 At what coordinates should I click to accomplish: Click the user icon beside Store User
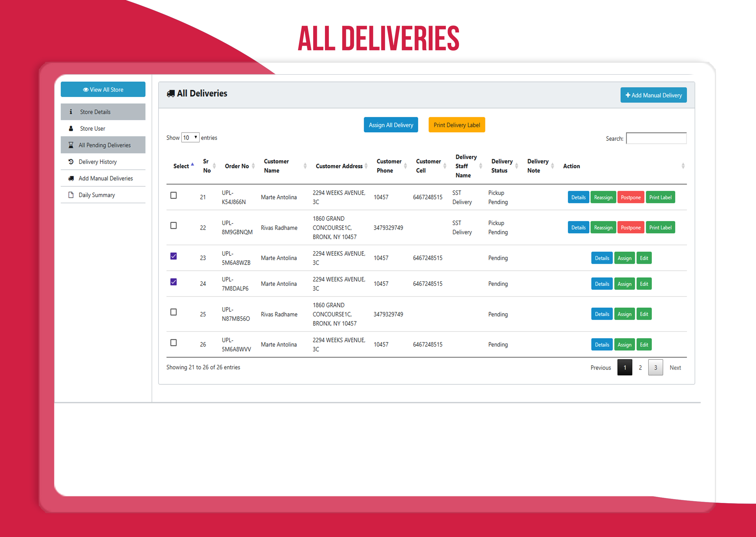(x=71, y=128)
